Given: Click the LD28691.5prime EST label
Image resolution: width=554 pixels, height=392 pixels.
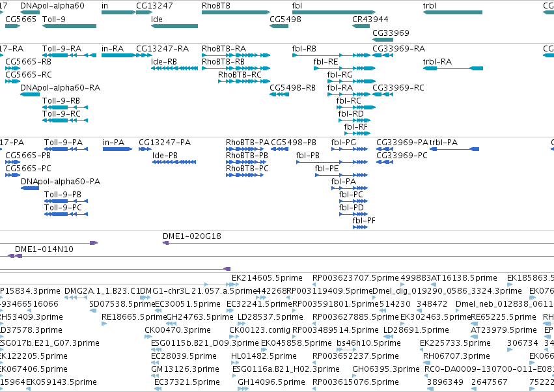Looking at the screenshot, I should [416, 330].
